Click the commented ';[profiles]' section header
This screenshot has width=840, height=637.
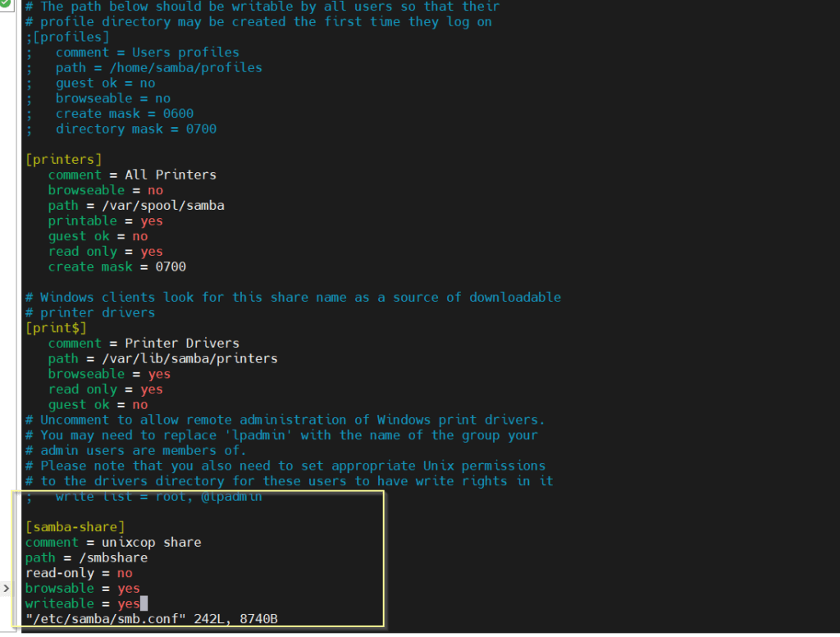(67, 37)
